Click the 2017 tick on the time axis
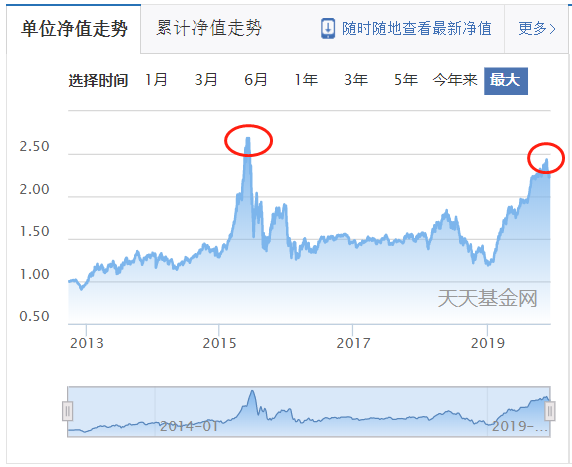 coord(353,343)
